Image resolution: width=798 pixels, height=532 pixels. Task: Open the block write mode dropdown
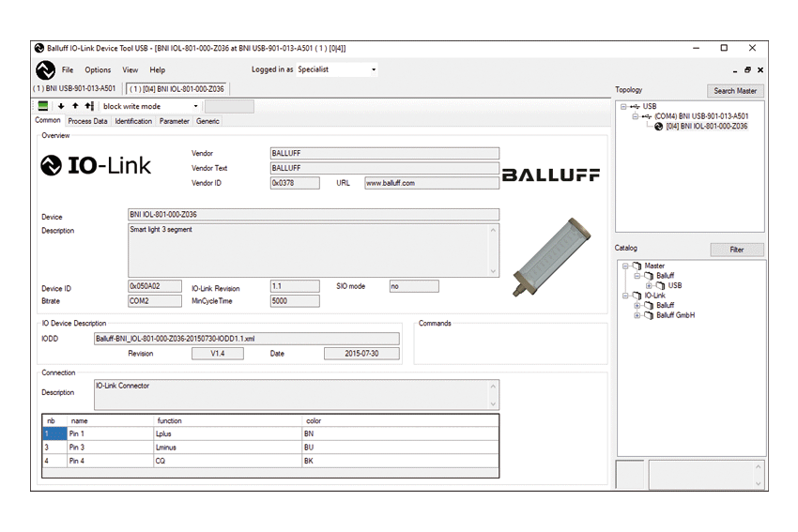click(x=195, y=106)
